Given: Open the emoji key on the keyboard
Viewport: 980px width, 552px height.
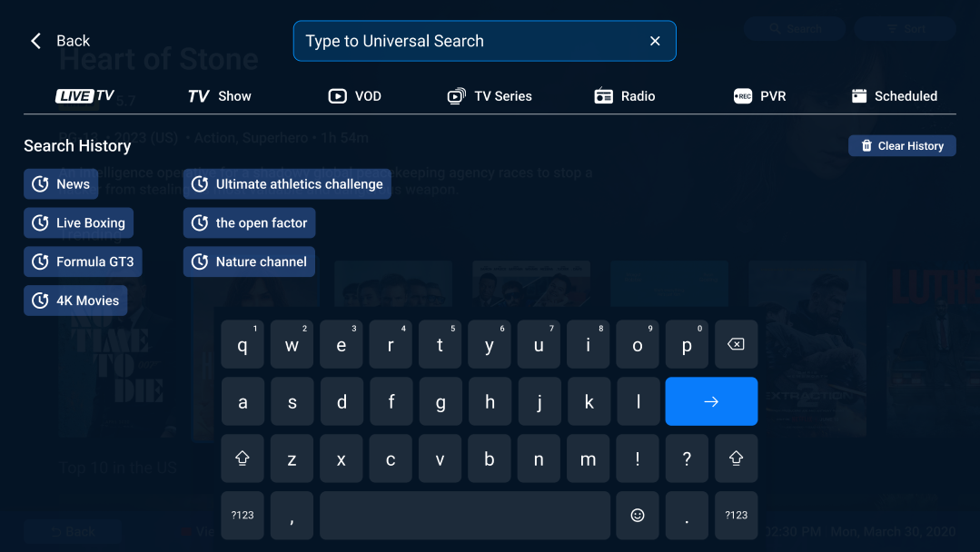Looking at the screenshot, I should [638, 515].
